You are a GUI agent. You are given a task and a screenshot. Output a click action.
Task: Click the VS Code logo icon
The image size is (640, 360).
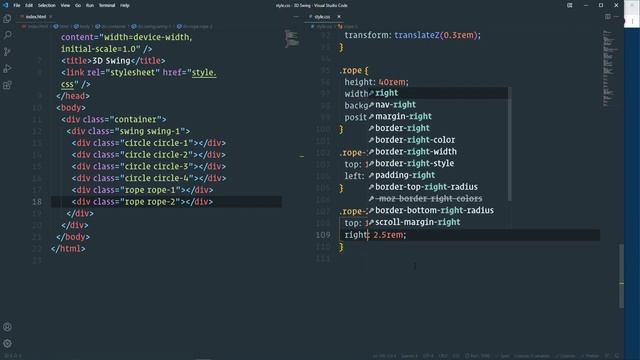click(5, 5)
